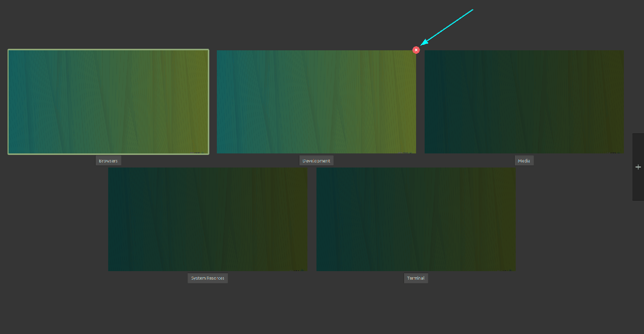The width and height of the screenshot is (644, 334).
Task: Click the Browsers name label
Action: coord(108,161)
